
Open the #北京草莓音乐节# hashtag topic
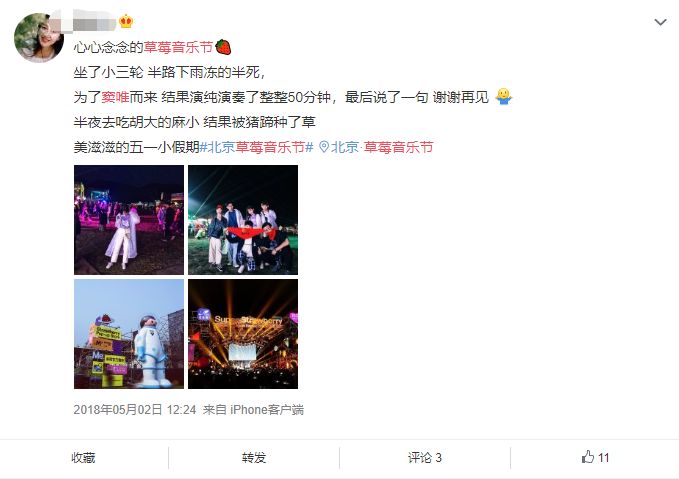256,147
